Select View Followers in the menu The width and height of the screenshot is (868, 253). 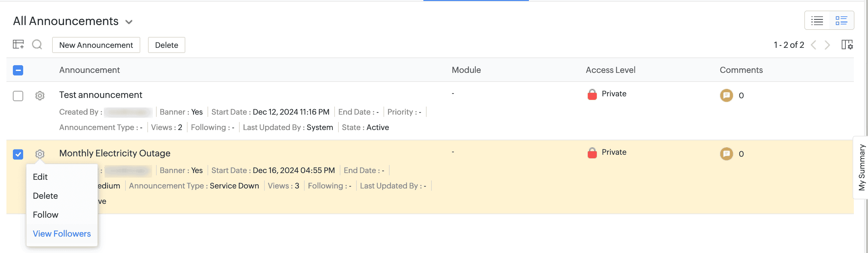pyautogui.click(x=62, y=234)
